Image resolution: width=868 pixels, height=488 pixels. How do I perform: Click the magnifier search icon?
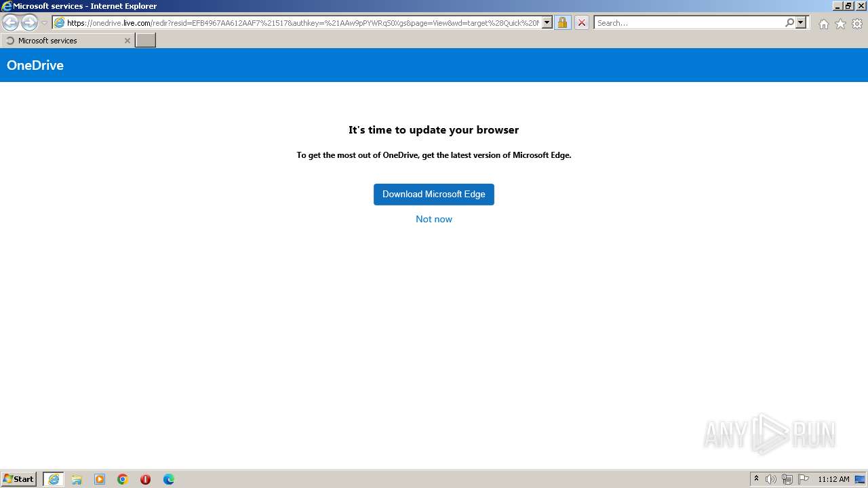789,23
